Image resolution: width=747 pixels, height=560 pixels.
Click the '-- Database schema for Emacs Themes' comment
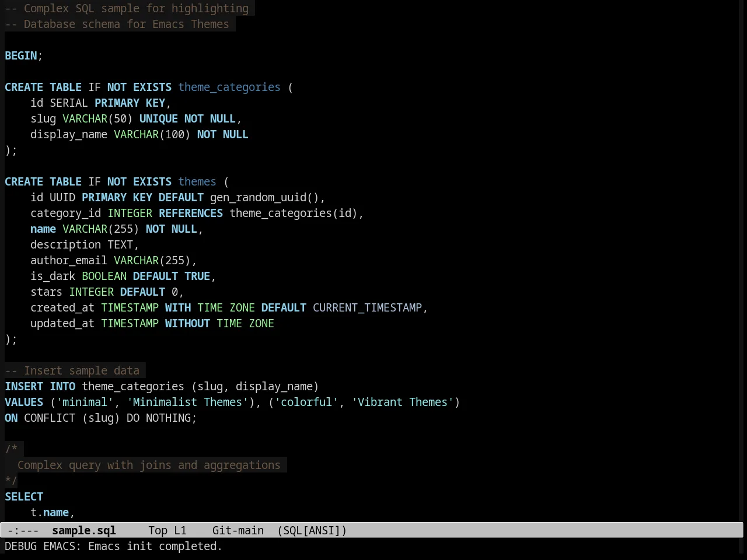[x=117, y=24]
